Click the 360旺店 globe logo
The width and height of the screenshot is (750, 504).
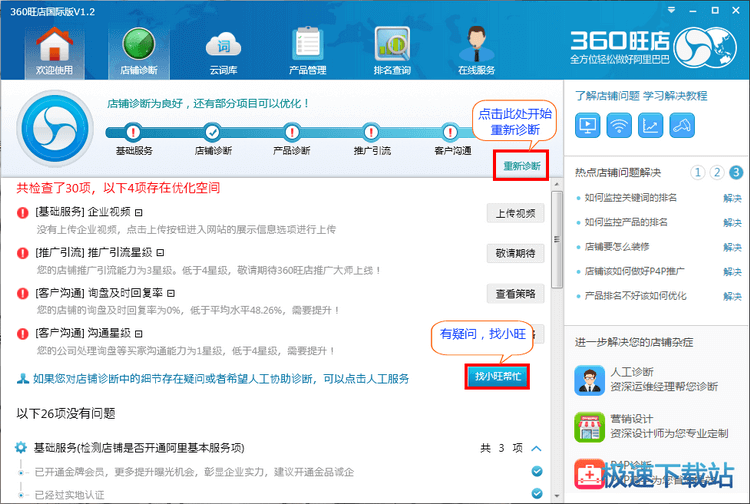(x=706, y=47)
